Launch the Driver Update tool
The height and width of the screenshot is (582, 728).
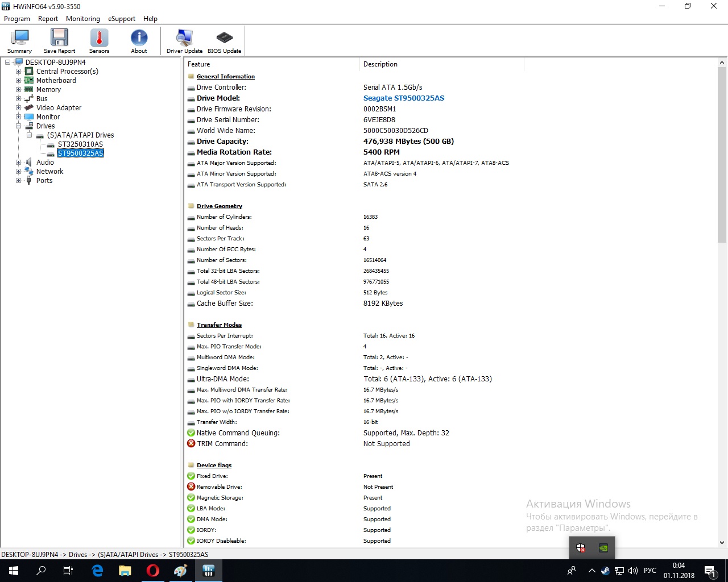coord(184,41)
